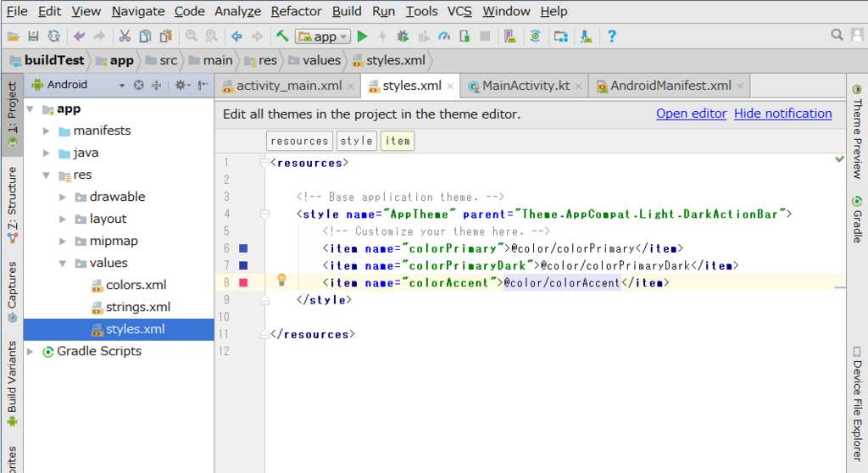Select the style breadcrumb button
The height and width of the screenshot is (473, 868).
point(357,142)
